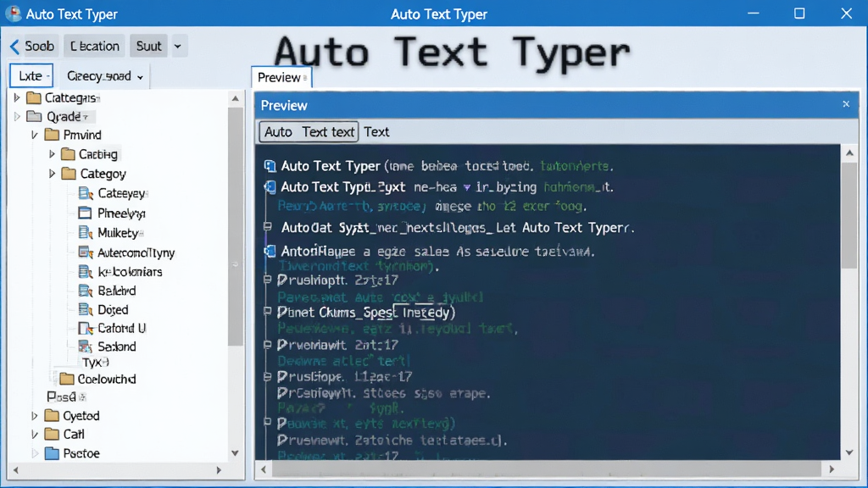Viewport: 868px width, 488px height.
Task: Click the Autercondltyny item icon
Action: tap(86, 252)
